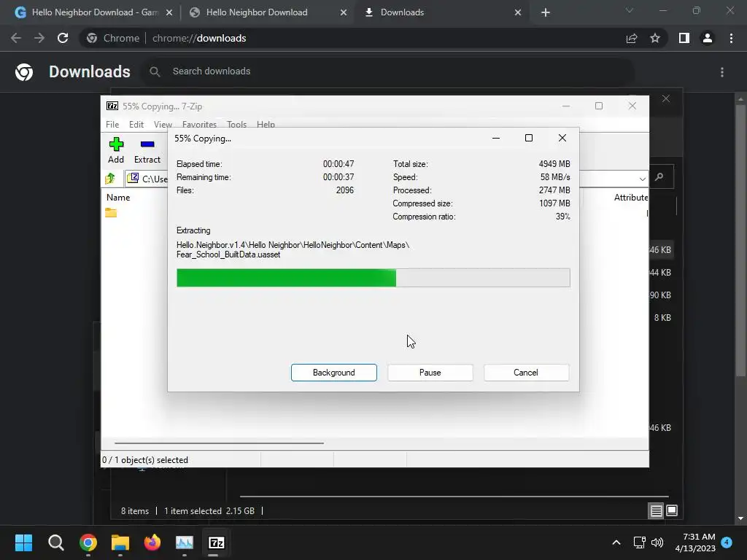Open Windows taskbar search

click(x=55, y=542)
